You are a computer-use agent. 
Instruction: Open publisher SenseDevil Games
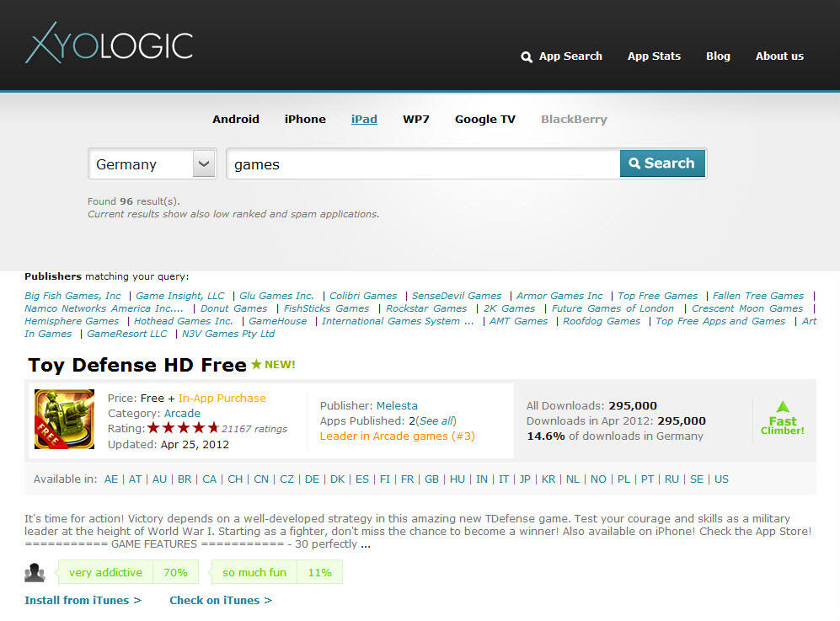(457, 296)
